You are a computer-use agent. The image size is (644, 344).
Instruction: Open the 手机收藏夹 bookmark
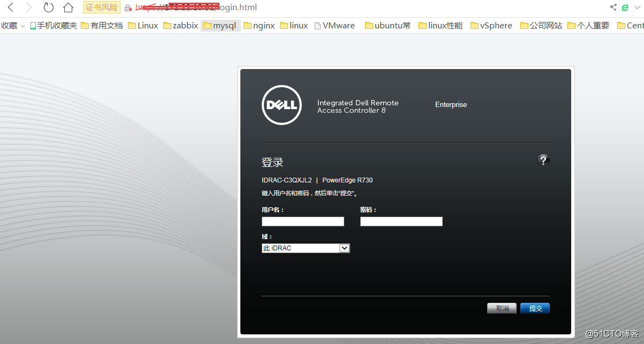[x=54, y=25]
